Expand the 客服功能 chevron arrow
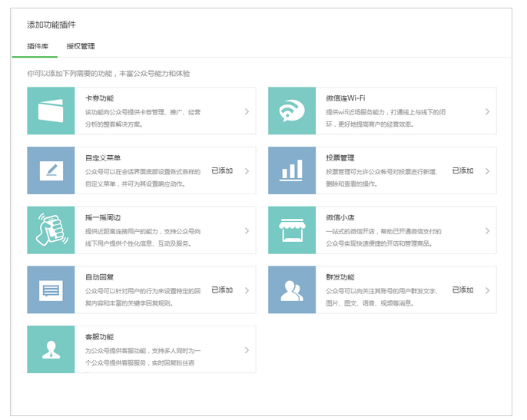527x420 pixels. [247, 350]
